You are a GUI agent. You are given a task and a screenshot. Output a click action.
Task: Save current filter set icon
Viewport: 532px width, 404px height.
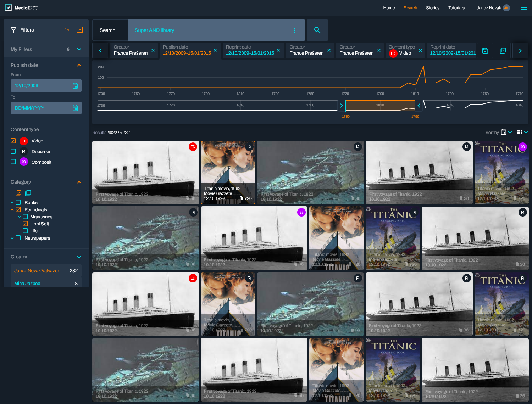point(485,51)
